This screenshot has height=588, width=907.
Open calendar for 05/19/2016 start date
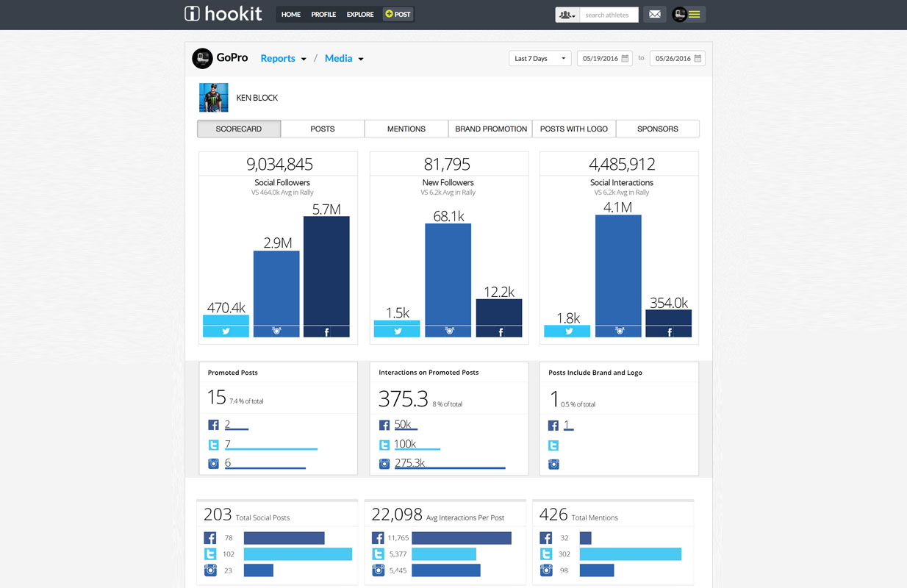pyautogui.click(x=625, y=59)
